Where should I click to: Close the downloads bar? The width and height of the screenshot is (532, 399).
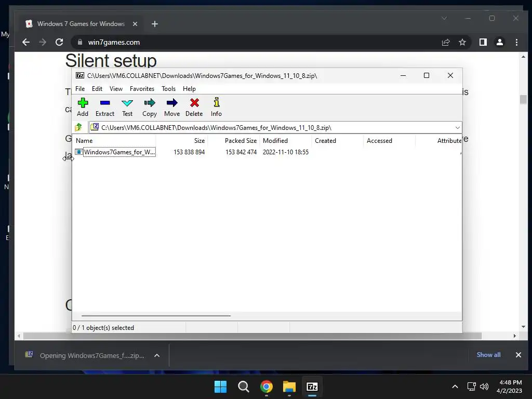pos(518,354)
